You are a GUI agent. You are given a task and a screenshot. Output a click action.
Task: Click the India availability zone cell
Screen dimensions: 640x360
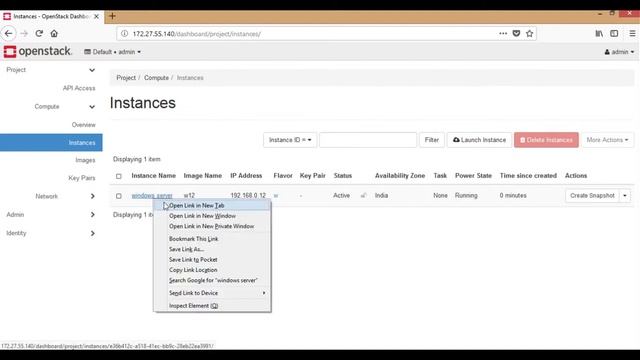pyautogui.click(x=381, y=196)
